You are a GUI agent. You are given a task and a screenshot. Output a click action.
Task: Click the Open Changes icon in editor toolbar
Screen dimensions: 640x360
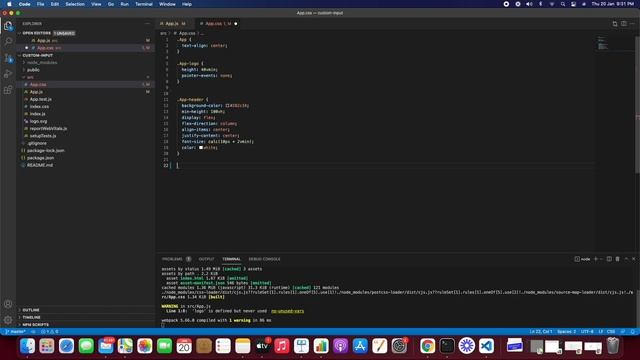[x=615, y=24]
